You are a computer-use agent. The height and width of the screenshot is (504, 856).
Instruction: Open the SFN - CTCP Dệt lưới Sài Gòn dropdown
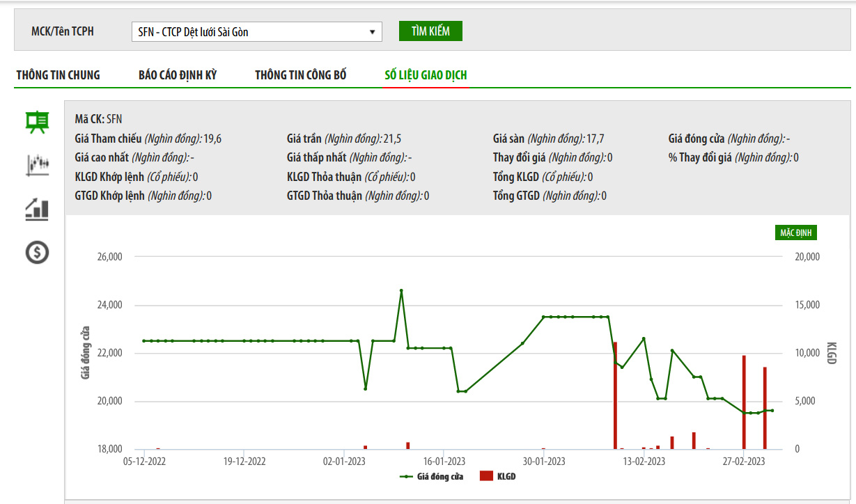256,32
